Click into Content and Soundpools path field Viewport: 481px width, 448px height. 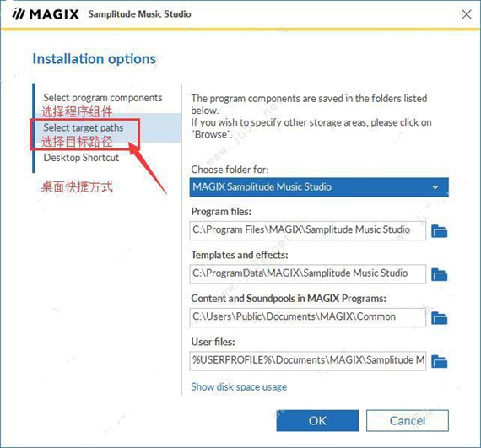(308, 317)
